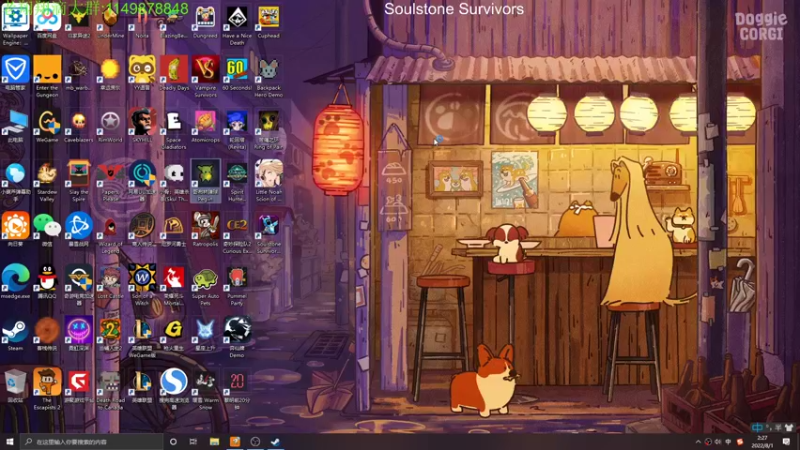Open the Wallpaper Engine desktop shortcut
800x450 pixels.
(x=15, y=24)
